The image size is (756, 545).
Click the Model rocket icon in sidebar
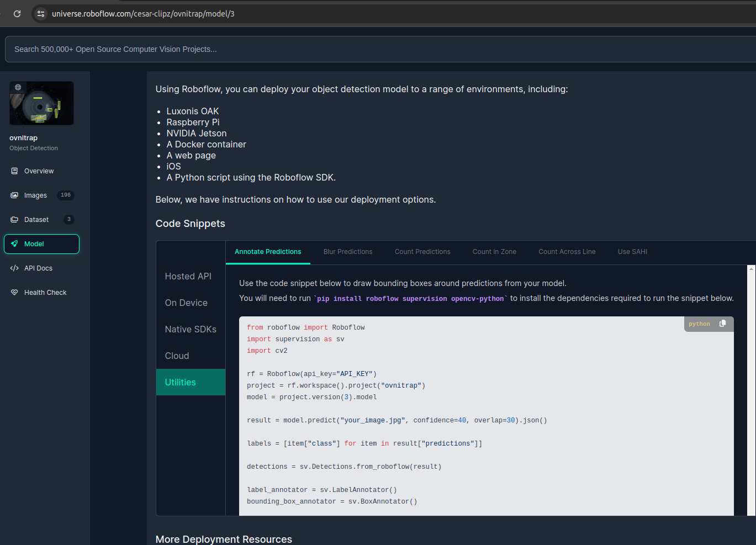coord(14,244)
